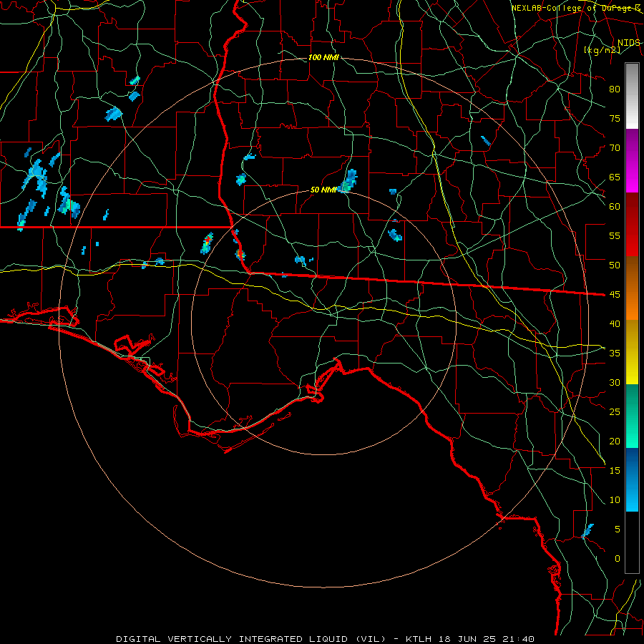Click the 65 value on the VIL scale
The width and height of the screenshot is (644, 644).
pyautogui.click(x=615, y=177)
